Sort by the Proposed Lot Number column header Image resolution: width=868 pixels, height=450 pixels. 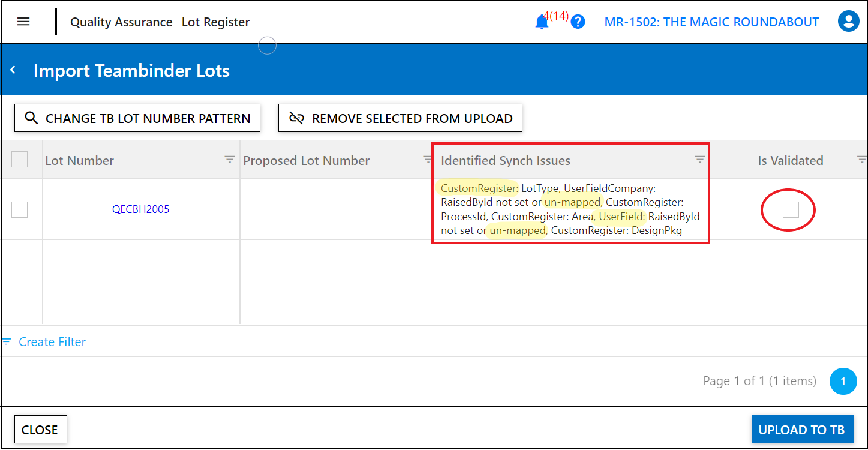tap(306, 160)
